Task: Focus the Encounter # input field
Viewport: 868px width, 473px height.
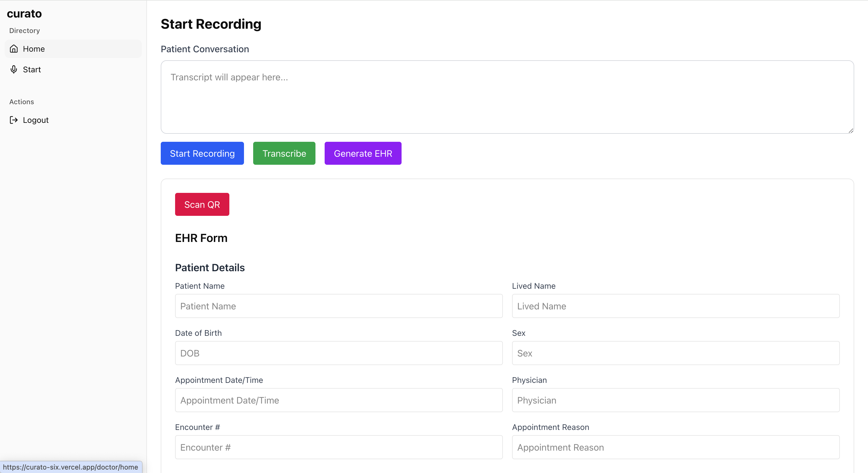Action: coord(338,447)
